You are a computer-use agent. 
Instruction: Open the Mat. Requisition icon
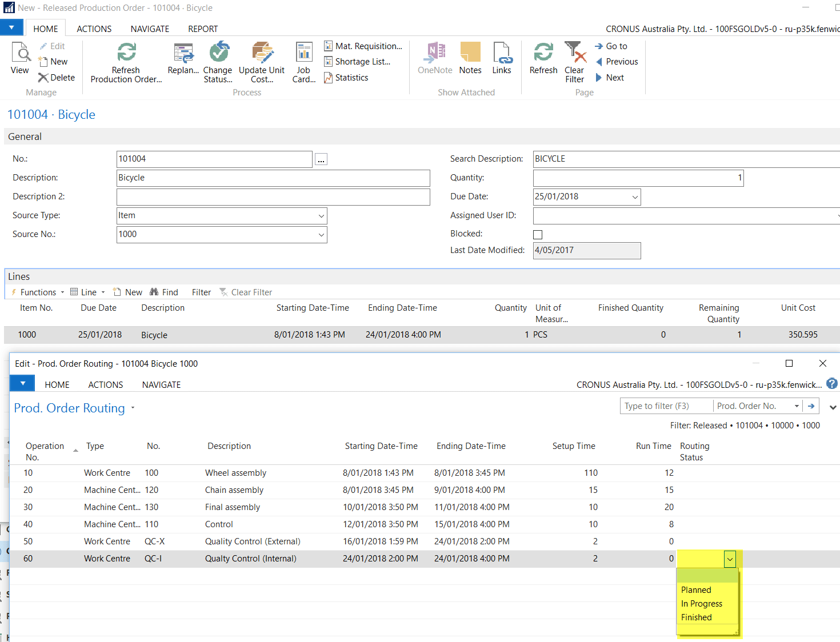click(329, 45)
